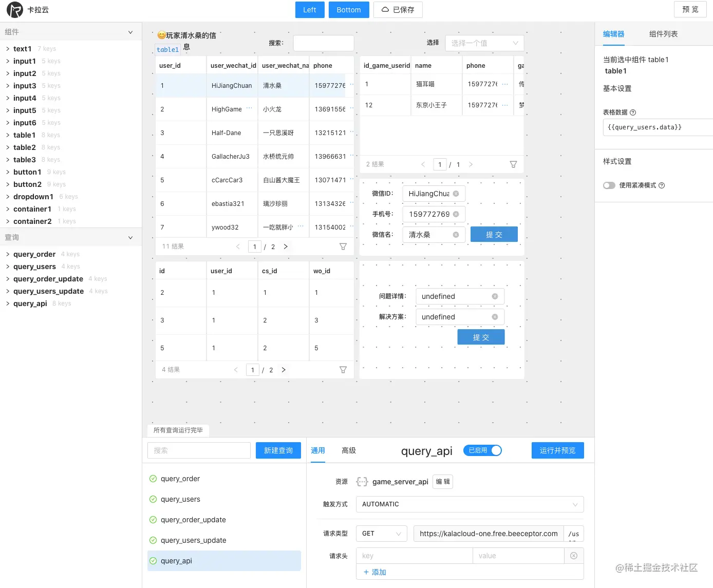Click the 搜索 field above the tables
The width and height of the screenshot is (713, 588).
[324, 43]
